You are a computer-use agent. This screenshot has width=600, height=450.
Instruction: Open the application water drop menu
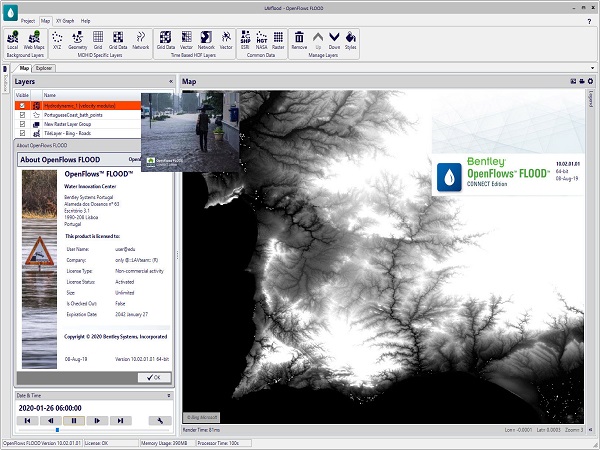pos(10,13)
